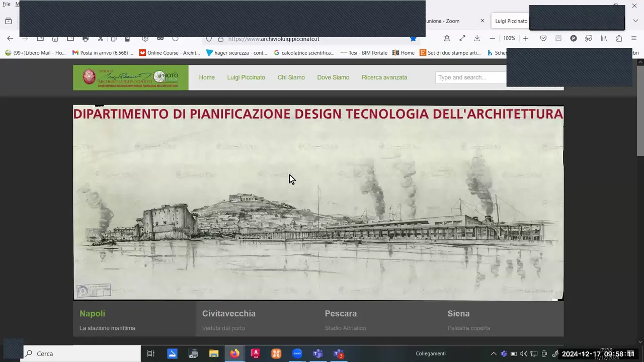
Task: Click the address bar URL
Action: [x=274, y=39]
